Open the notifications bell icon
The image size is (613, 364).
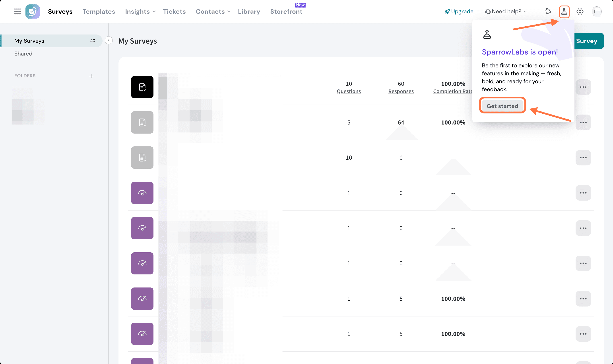(x=548, y=11)
